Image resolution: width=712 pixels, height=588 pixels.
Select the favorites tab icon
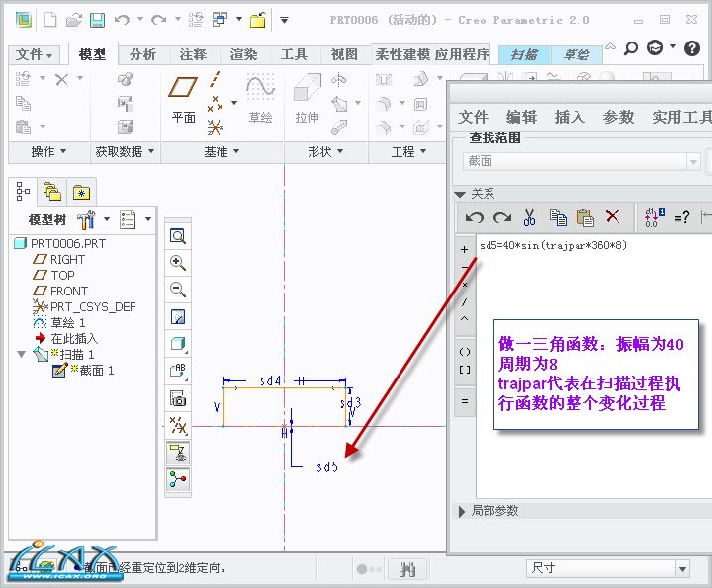[x=81, y=192]
